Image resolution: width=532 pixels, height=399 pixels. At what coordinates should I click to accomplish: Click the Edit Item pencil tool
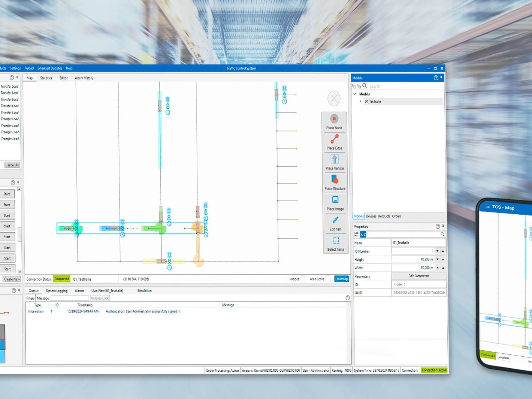[335, 223]
